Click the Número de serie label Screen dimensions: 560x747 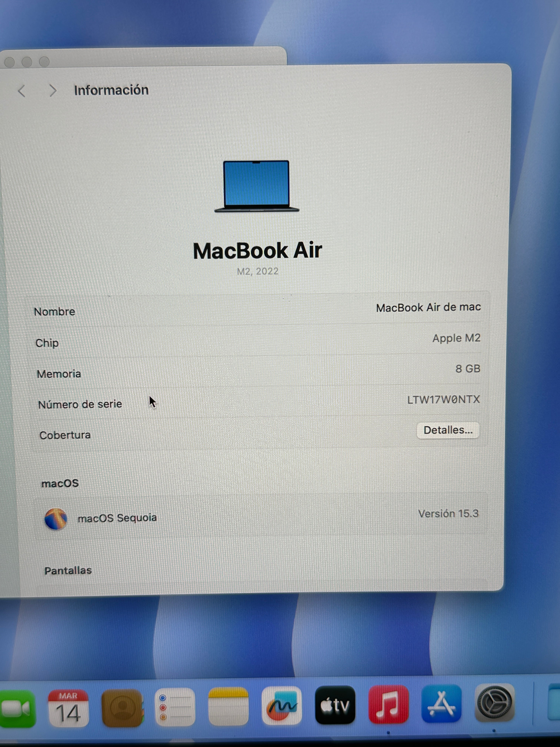tap(80, 404)
